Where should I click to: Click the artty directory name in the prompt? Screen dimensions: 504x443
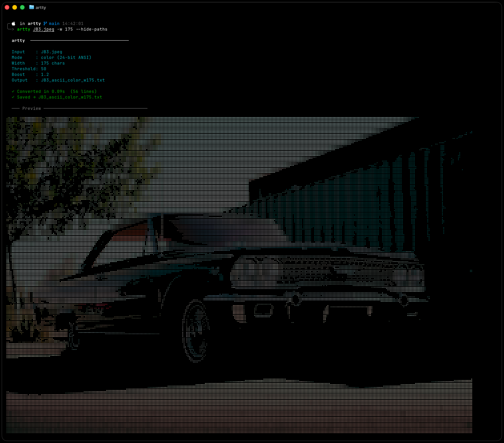(x=34, y=23)
